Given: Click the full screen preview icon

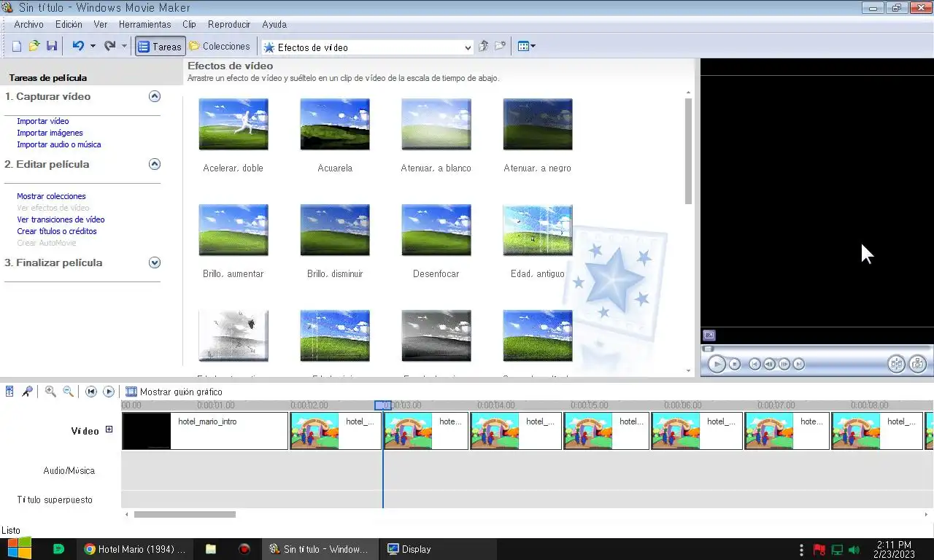Looking at the screenshot, I should click(709, 335).
